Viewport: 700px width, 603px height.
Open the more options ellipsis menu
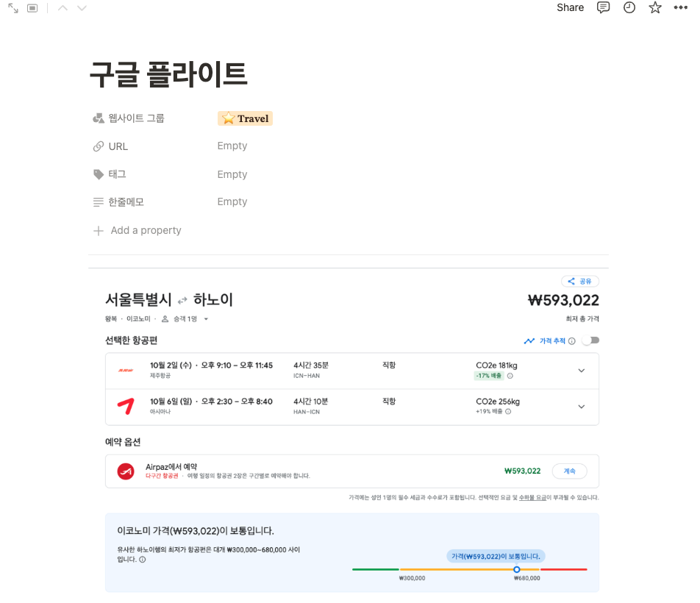pyautogui.click(x=680, y=7)
